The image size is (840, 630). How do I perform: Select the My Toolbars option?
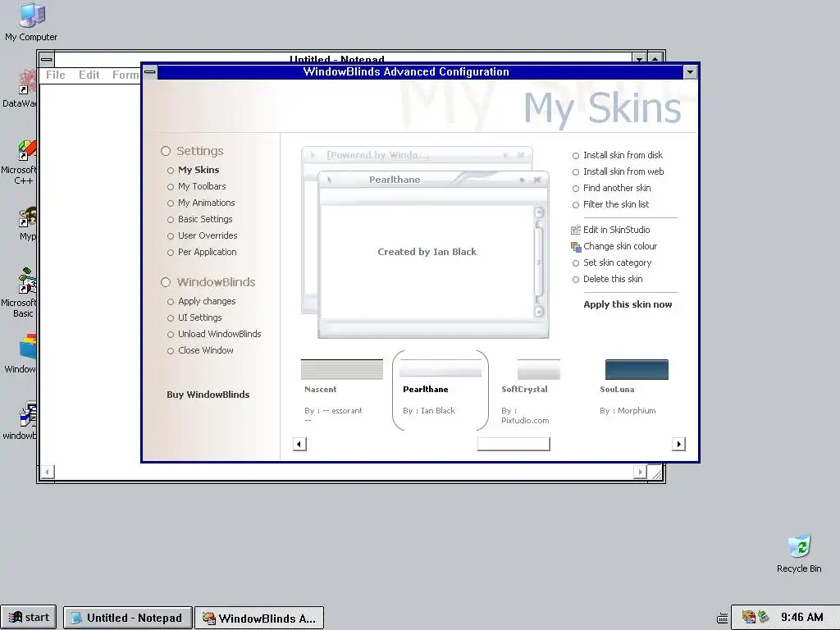197,186
